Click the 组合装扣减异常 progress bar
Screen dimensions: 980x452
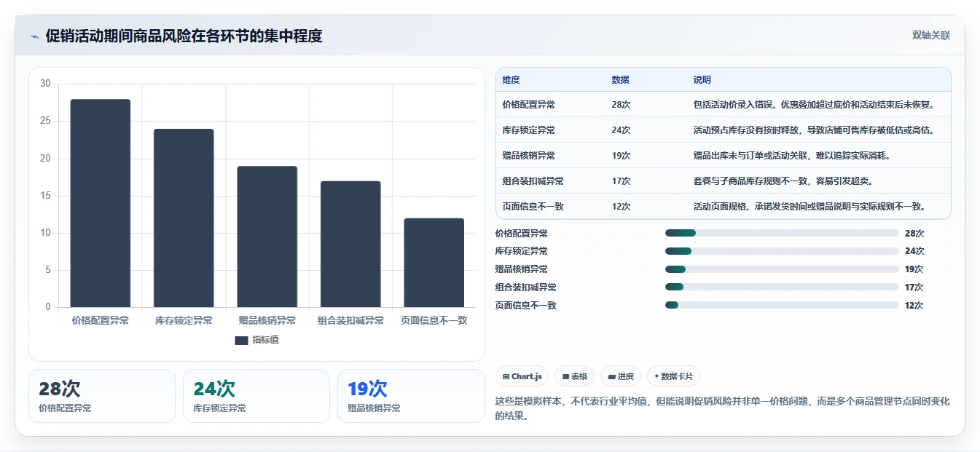coord(782,287)
